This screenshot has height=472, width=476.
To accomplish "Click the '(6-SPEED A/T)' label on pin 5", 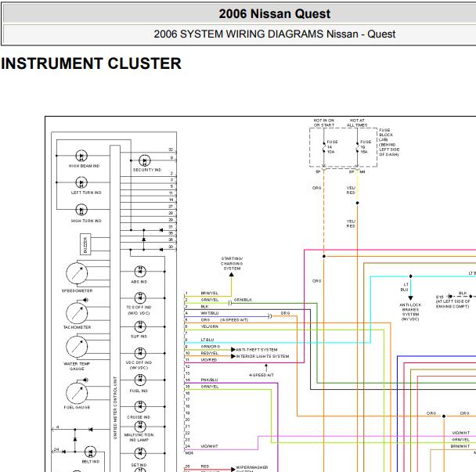I will click(x=234, y=320).
